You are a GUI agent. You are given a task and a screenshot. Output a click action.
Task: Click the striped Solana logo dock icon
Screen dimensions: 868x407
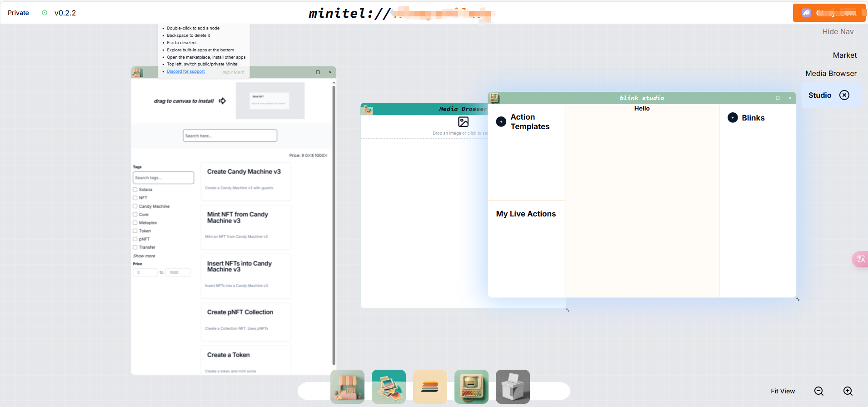coord(430,387)
